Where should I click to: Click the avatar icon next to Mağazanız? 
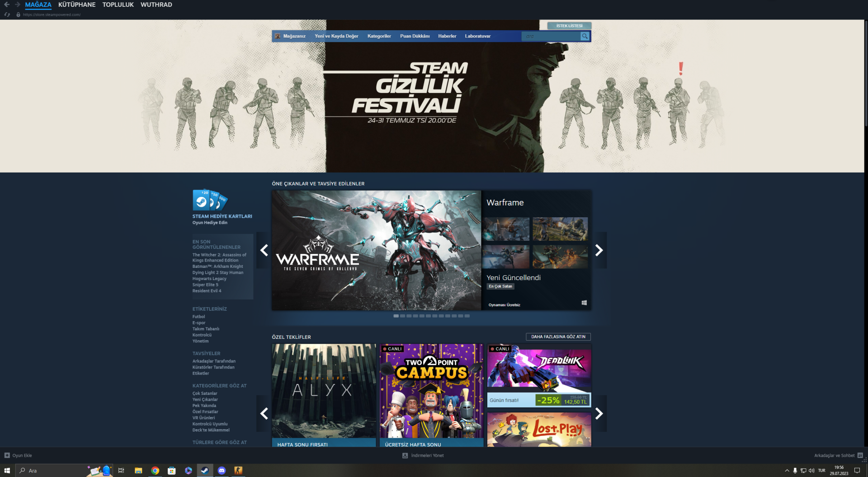pos(278,36)
